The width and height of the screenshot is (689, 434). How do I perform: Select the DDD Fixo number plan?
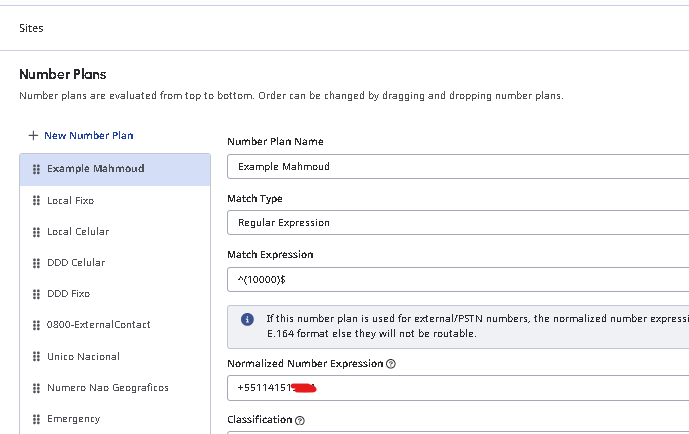tap(68, 294)
